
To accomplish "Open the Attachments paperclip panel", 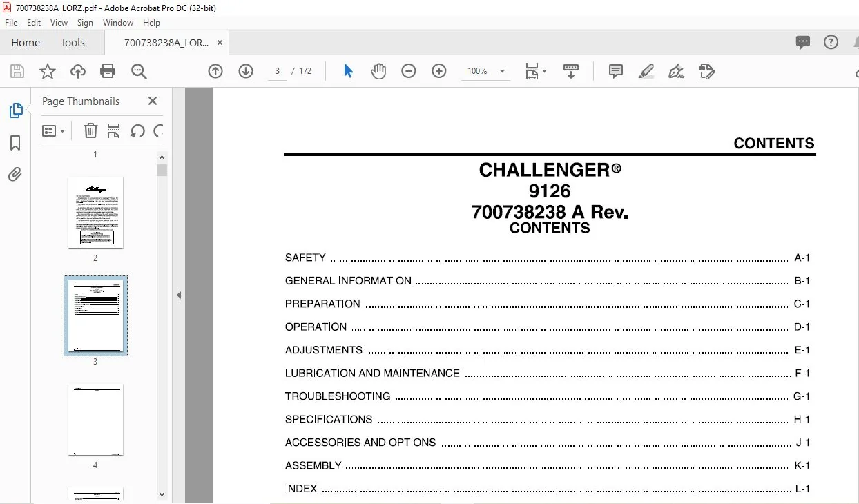I will tap(15, 174).
